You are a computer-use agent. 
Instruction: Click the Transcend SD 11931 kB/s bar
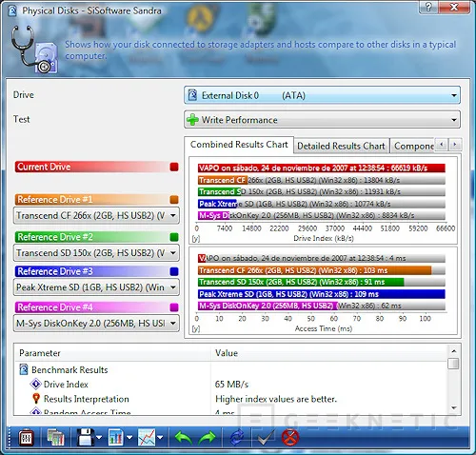[x=322, y=191]
